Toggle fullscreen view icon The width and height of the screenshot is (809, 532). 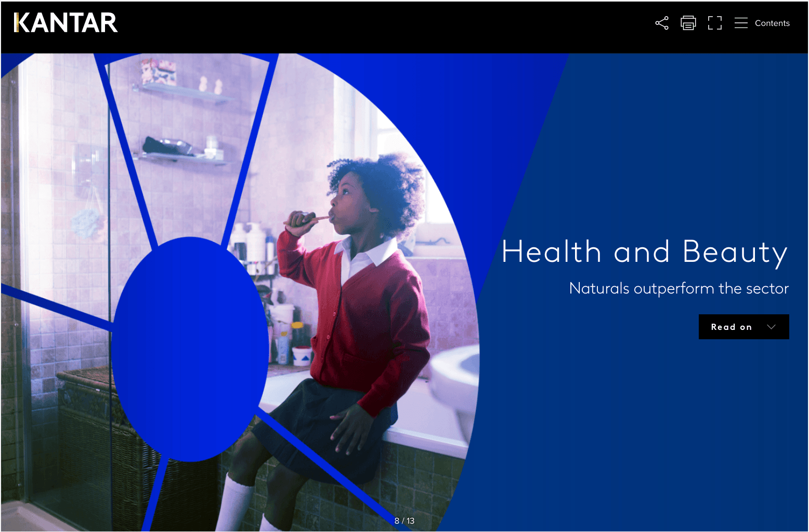click(715, 23)
